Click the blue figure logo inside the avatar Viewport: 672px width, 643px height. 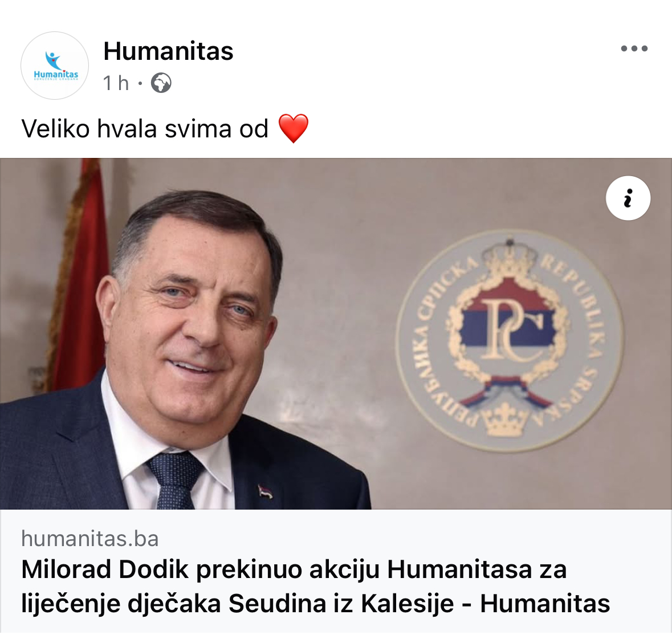[54, 60]
